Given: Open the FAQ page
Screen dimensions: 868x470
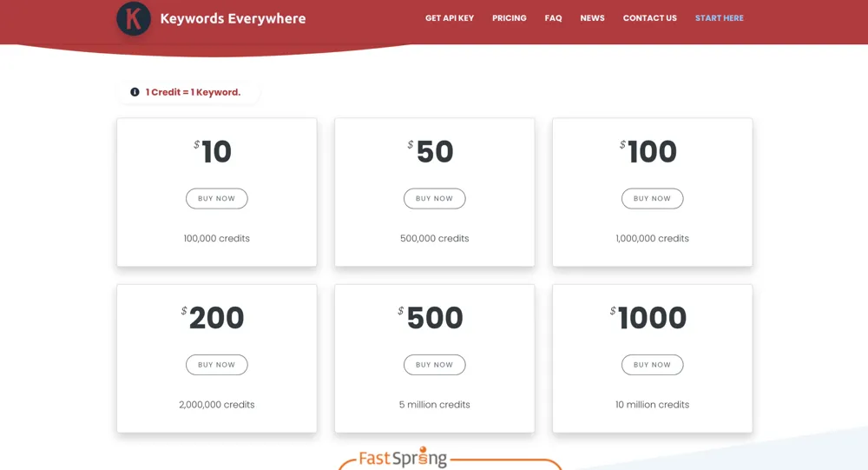Looking at the screenshot, I should point(553,18).
